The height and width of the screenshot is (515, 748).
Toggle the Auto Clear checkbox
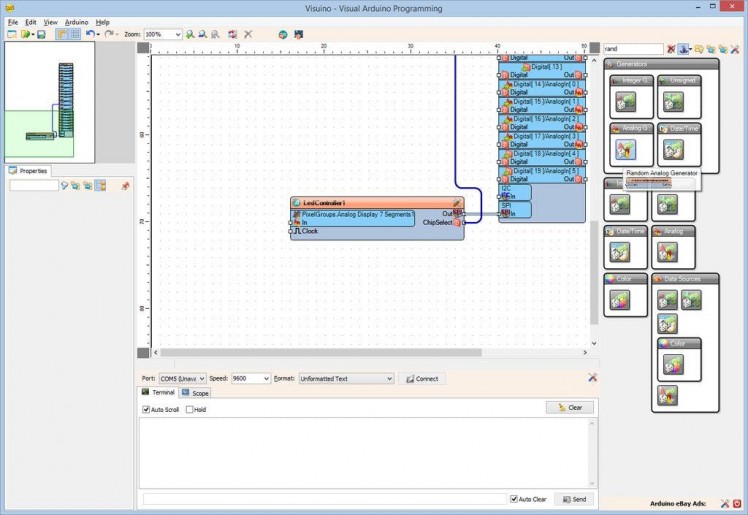(x=514, y=499)
